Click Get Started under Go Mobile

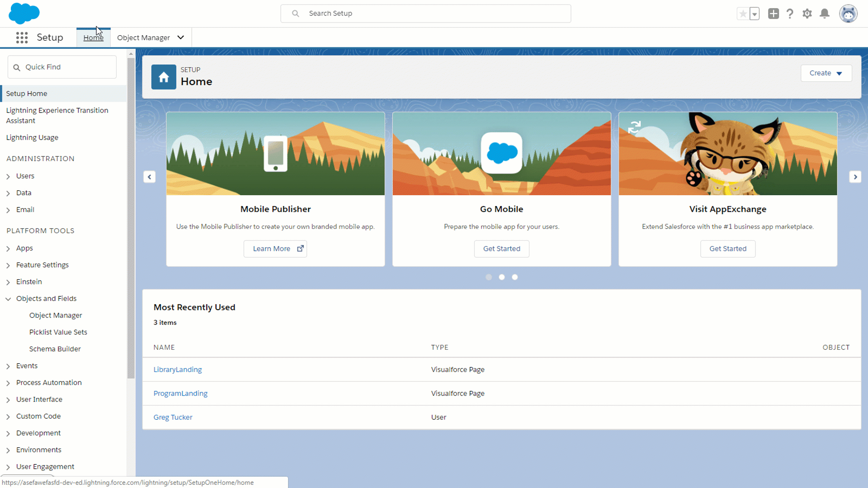coord(502,249)
